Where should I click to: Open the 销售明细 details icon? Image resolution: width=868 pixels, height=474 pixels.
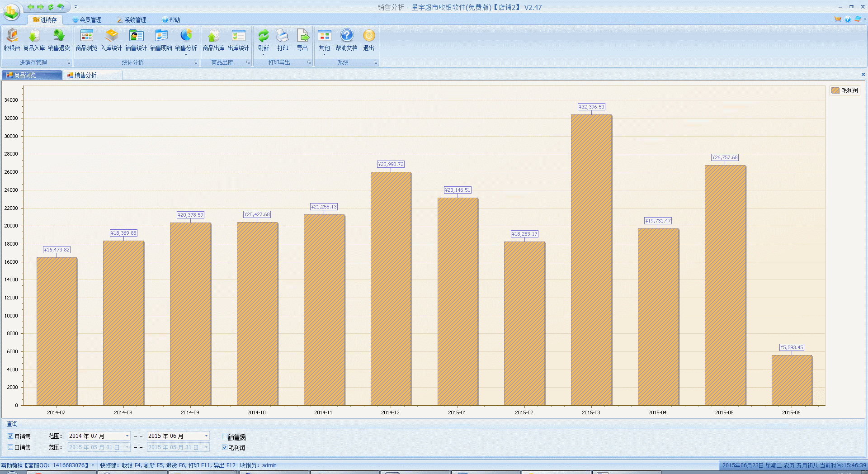(x=161, y=40)
